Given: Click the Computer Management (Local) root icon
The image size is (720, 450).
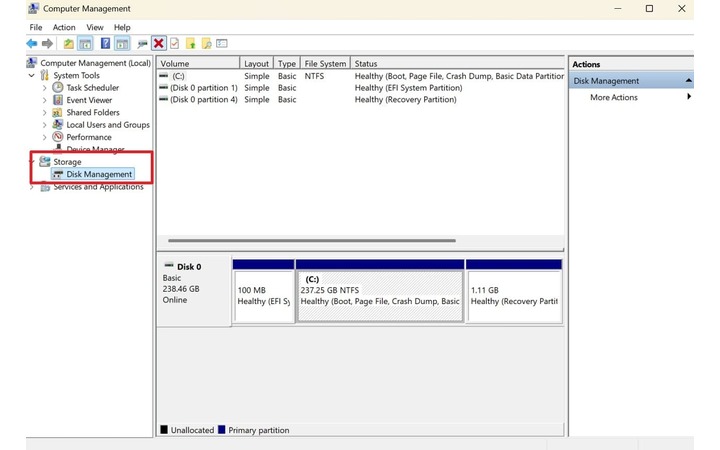Looking at the screenshot, I should click(32, 62).
